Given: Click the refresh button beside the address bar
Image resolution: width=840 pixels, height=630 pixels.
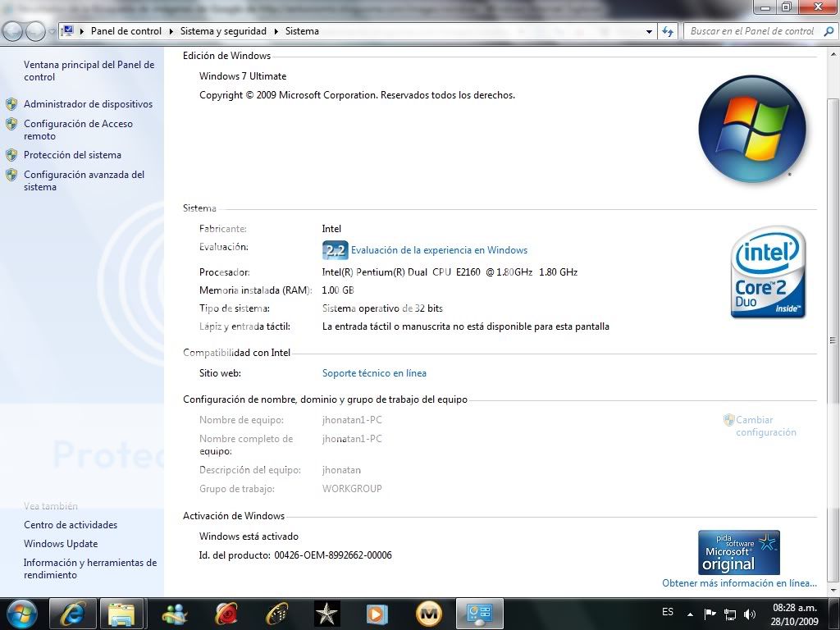Looking at the screenshot, I should [668, 31].
